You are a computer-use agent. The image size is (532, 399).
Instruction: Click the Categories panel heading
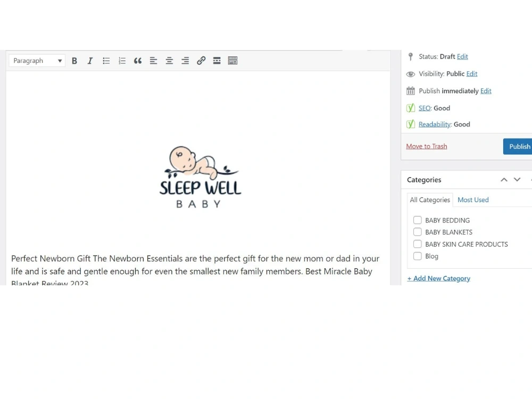(x=424, y=180)
